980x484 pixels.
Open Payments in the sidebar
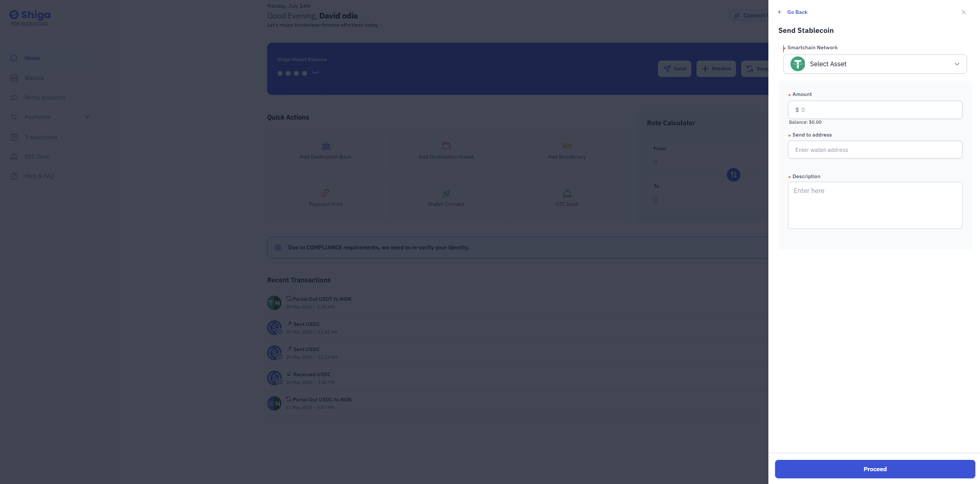[x=37, y=117]
